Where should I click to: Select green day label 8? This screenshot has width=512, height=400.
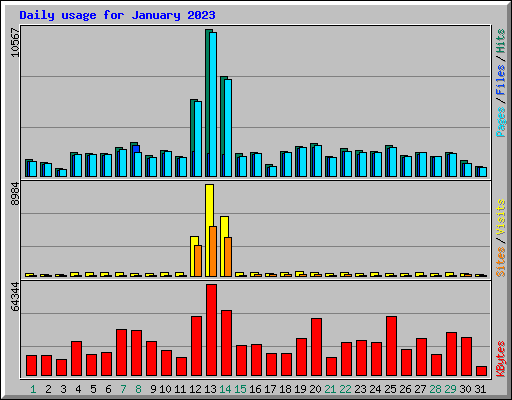point(138,389)
